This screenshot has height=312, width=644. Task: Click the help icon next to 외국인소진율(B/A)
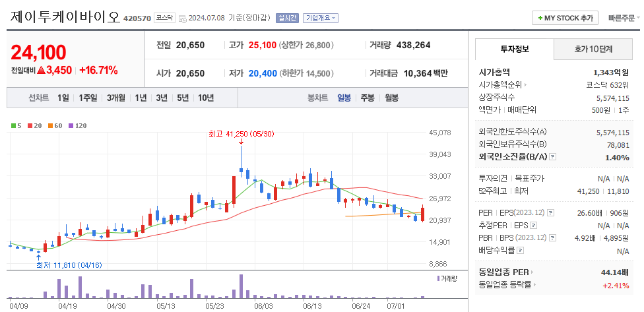coord(552,157)
